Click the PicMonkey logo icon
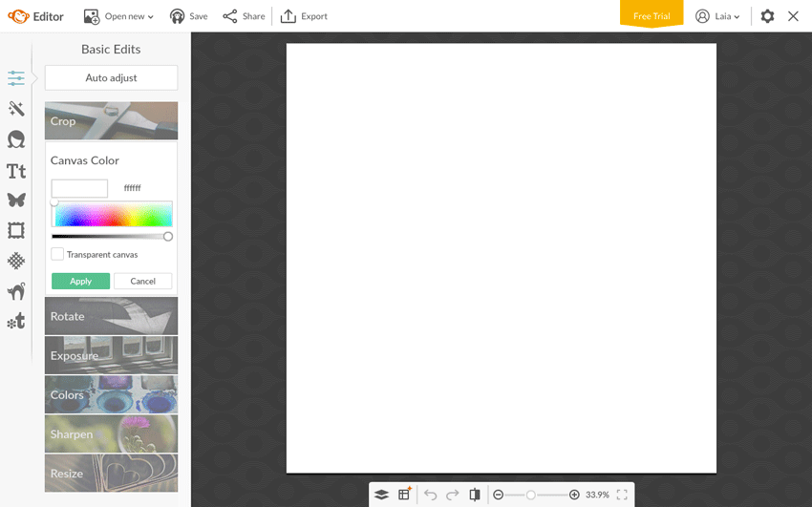The image size is (812, 507). point(18,16)
